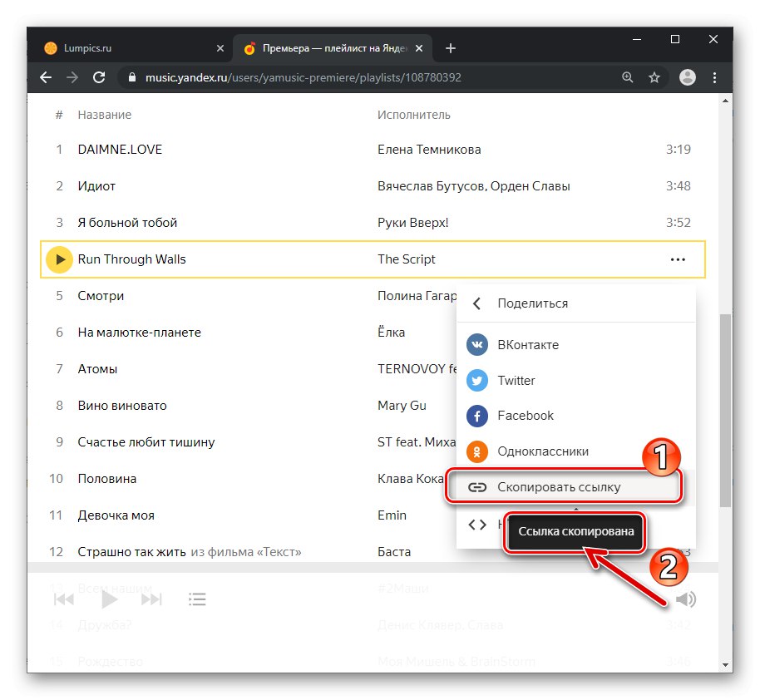Close the Lumpics.ru tab
This screenshot has width=760, height=700.
point(220,48)
